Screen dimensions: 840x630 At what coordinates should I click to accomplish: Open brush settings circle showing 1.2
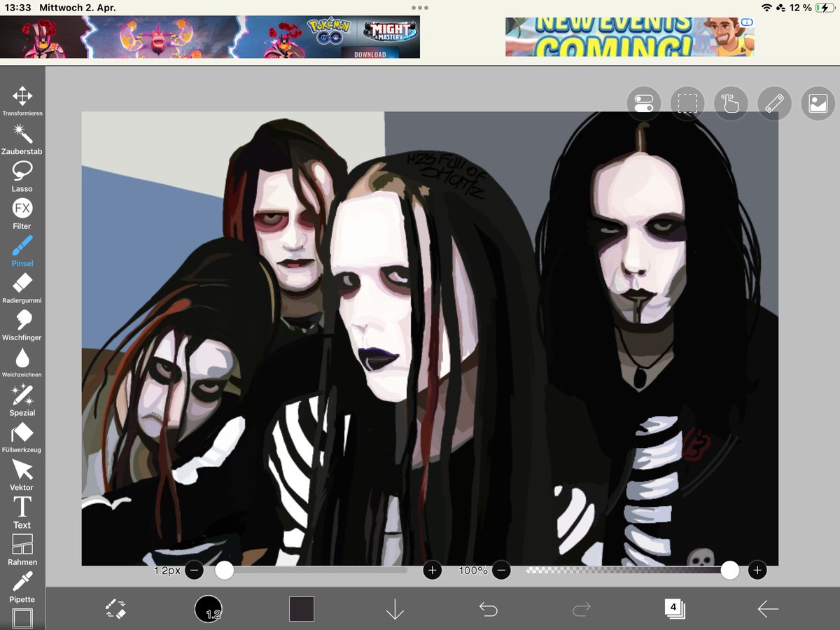coord(209,609)
